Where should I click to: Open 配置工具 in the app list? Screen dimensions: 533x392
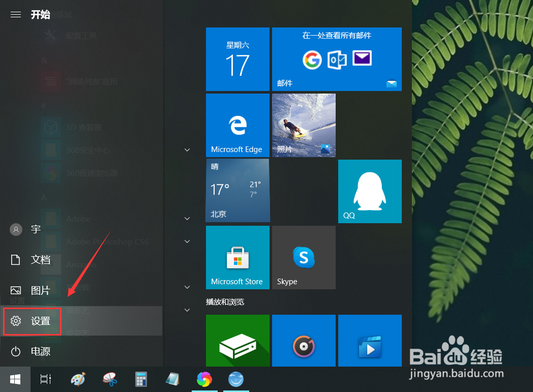(81, 36)
